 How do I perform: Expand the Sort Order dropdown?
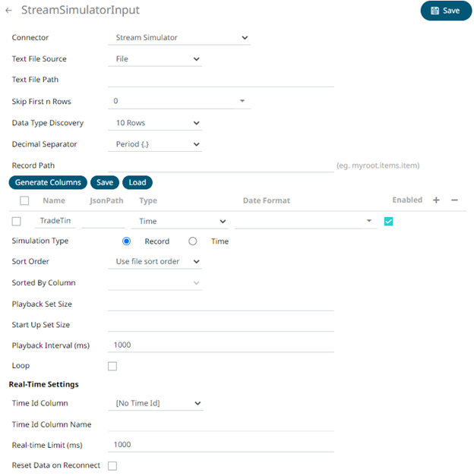click(155, 261)
